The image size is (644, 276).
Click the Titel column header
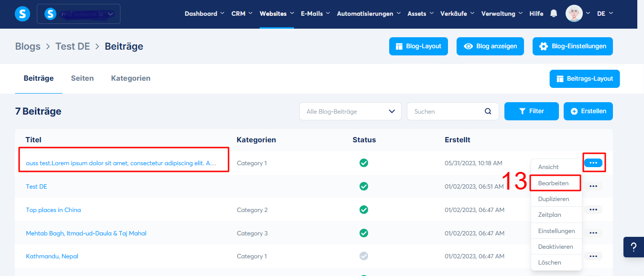[33, 140]
